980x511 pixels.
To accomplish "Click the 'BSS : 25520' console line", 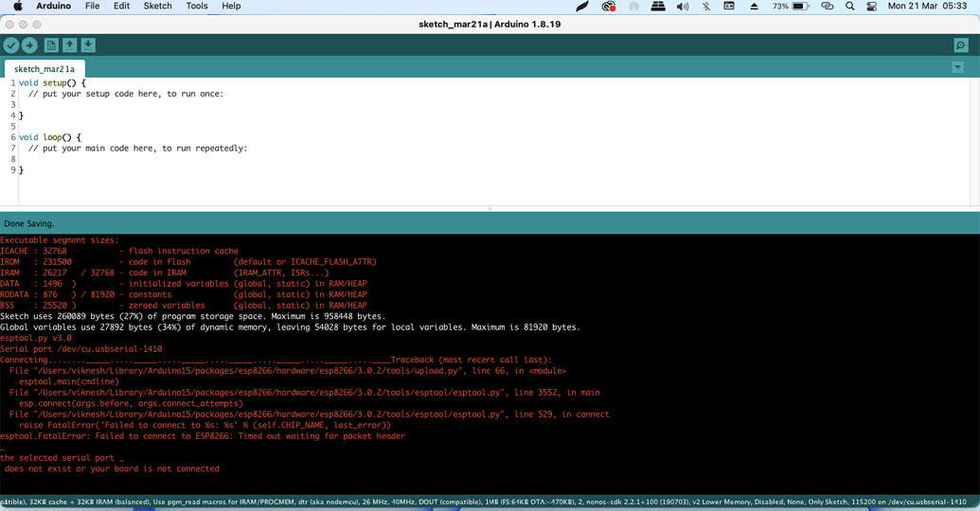I will 184,306.
